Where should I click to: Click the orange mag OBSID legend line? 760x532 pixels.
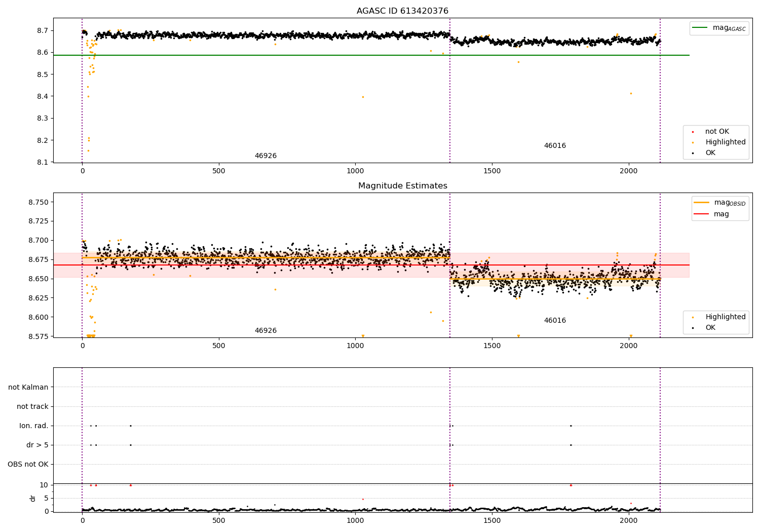click(702, 203)
